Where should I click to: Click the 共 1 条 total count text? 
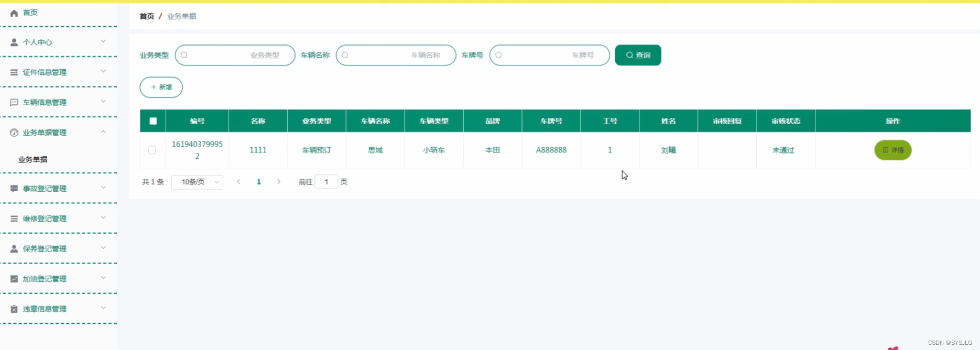[x=153, y=182]
